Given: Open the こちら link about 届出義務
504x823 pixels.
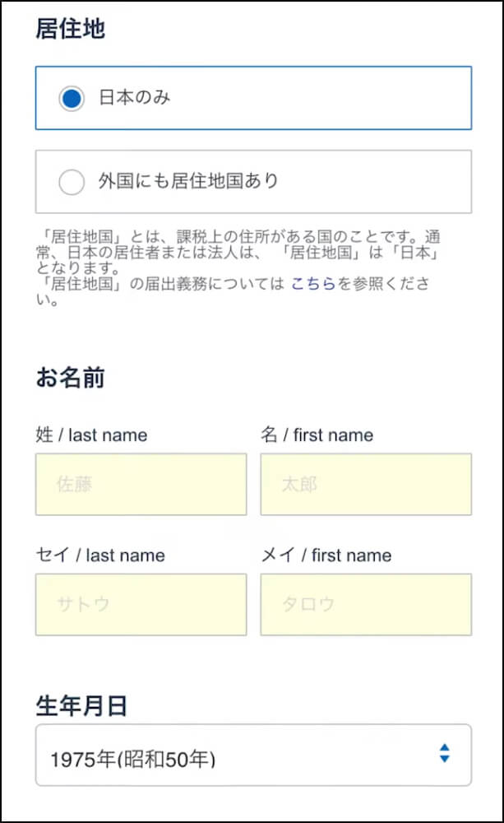Looking at the screenshot, I should pyautogui.click(x=313, y=285).
